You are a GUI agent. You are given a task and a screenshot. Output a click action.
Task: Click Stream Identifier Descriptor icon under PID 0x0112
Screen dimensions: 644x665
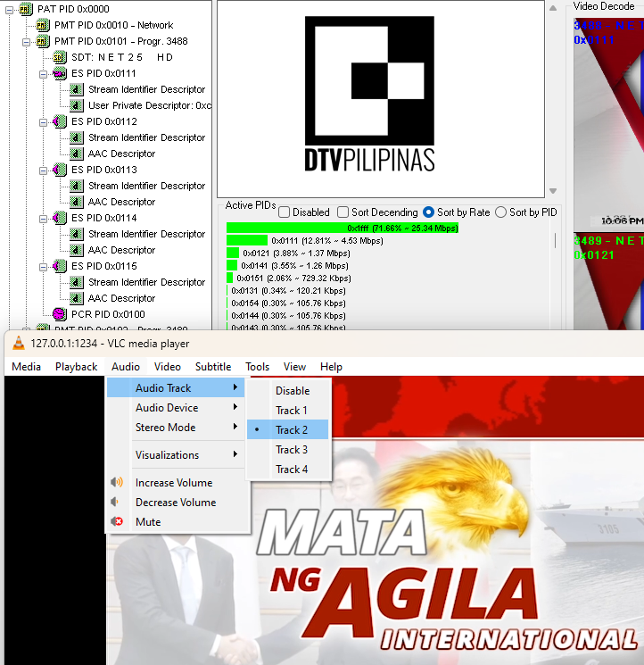77,137
